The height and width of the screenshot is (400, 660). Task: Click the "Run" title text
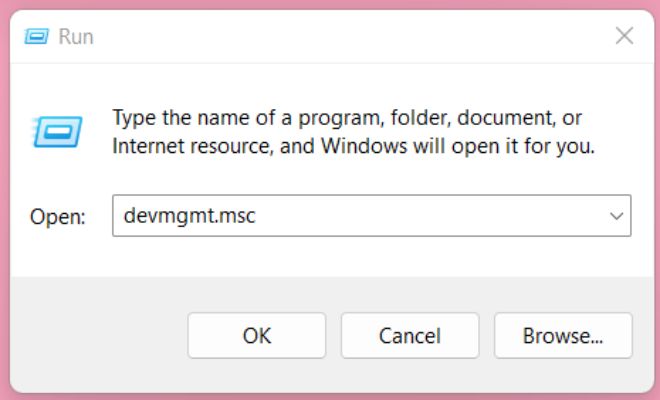coord(76,37)
